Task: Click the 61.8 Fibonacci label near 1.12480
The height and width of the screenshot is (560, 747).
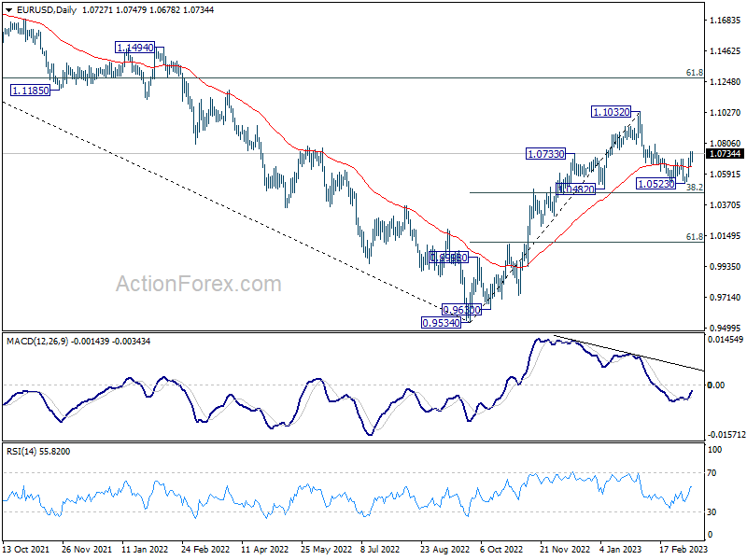Action: tap(694, 72)
